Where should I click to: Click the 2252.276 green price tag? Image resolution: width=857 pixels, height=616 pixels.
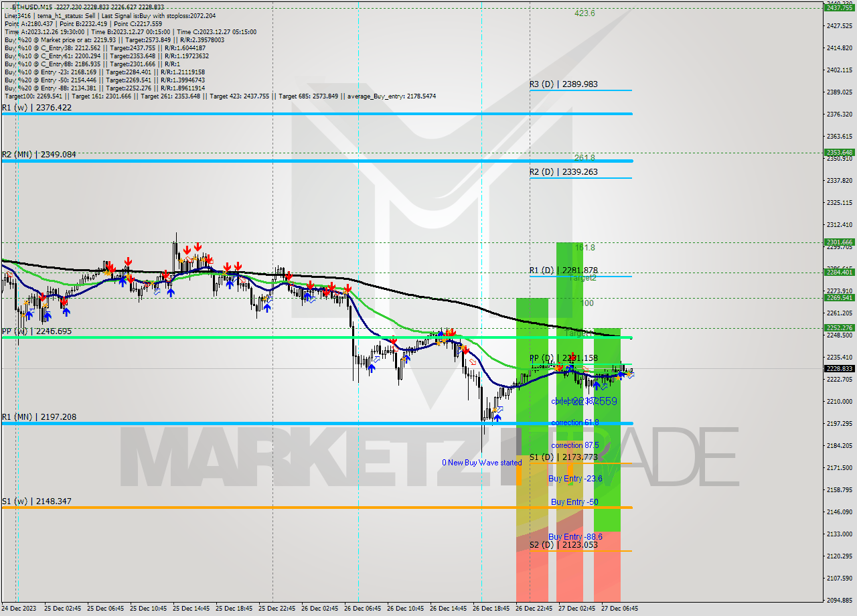pos(839,327)
